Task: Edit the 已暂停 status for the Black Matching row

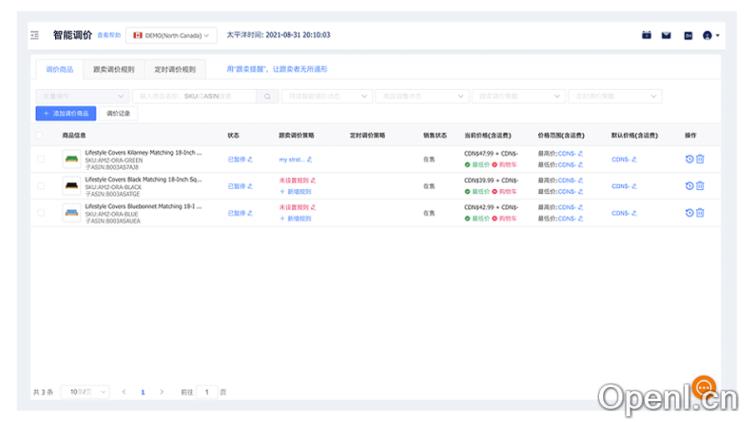Action: tap(250, 186)
